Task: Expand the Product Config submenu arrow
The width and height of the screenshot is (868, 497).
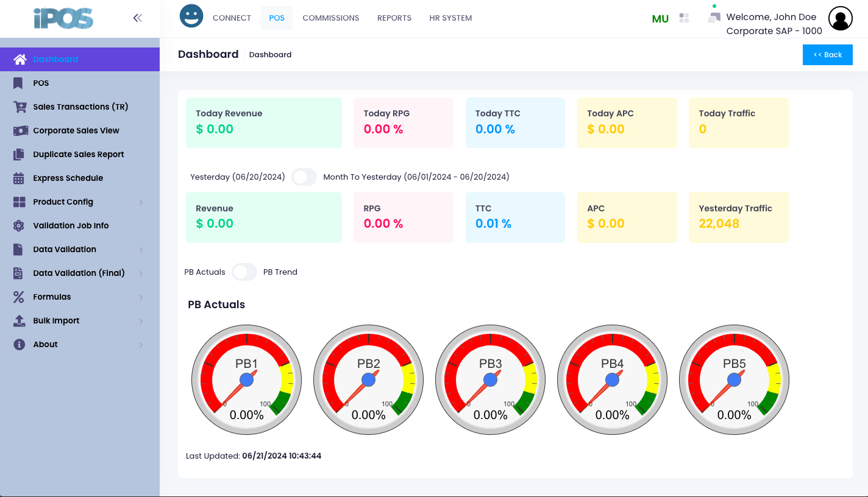Action: [x=141, y=202]
